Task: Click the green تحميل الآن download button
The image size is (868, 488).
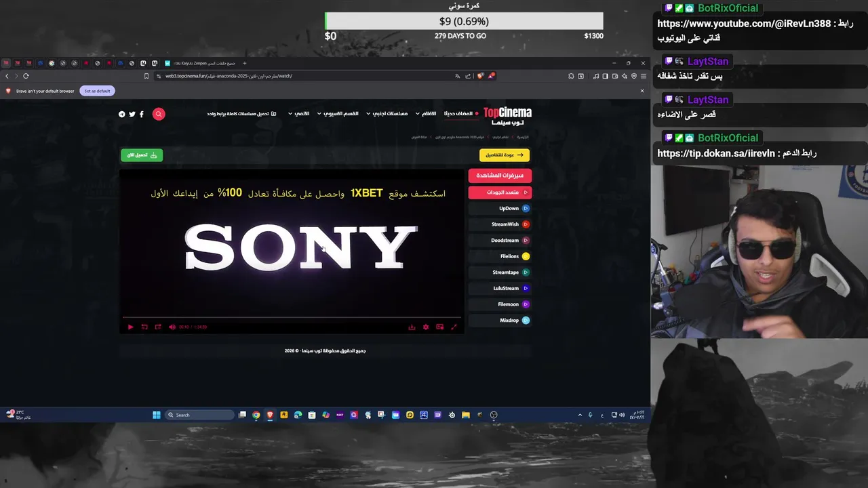Action: (x=142, y=155)
